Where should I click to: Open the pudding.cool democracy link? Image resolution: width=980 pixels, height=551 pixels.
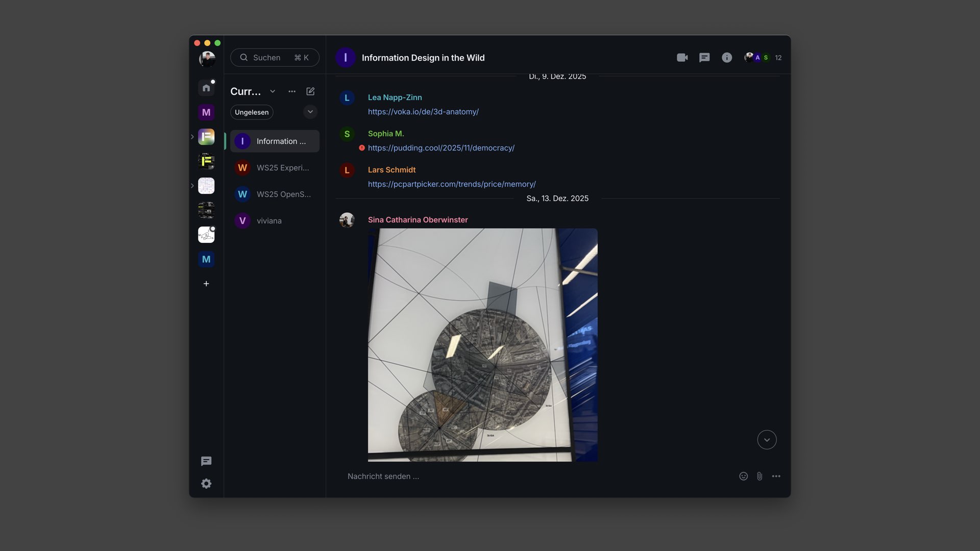click(441, 148)
